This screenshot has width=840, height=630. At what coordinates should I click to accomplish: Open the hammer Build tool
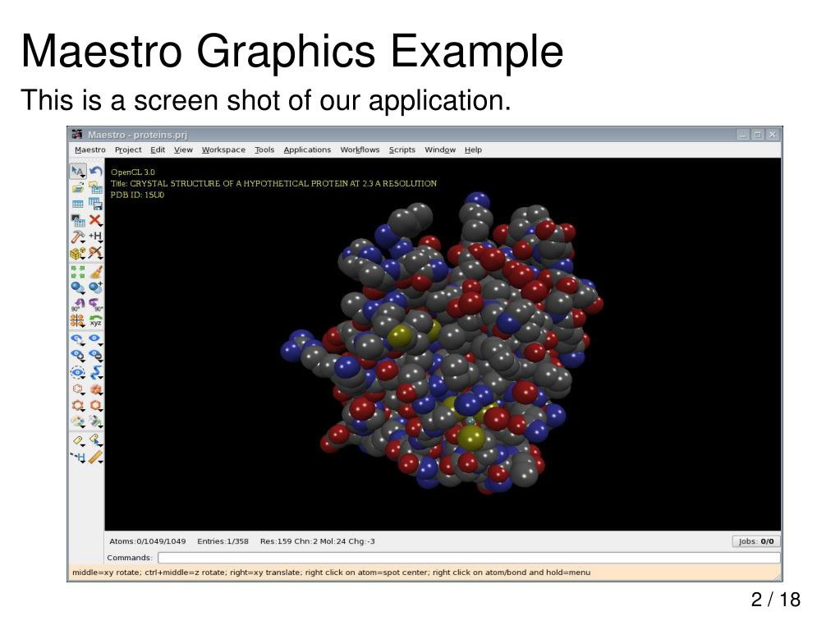(x=78, y=237)
